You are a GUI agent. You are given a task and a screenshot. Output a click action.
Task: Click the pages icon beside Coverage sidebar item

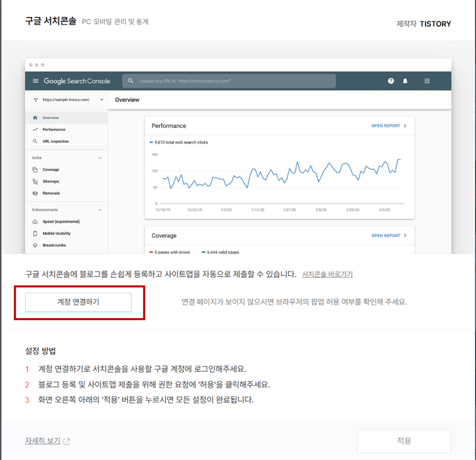click(35, 170)
